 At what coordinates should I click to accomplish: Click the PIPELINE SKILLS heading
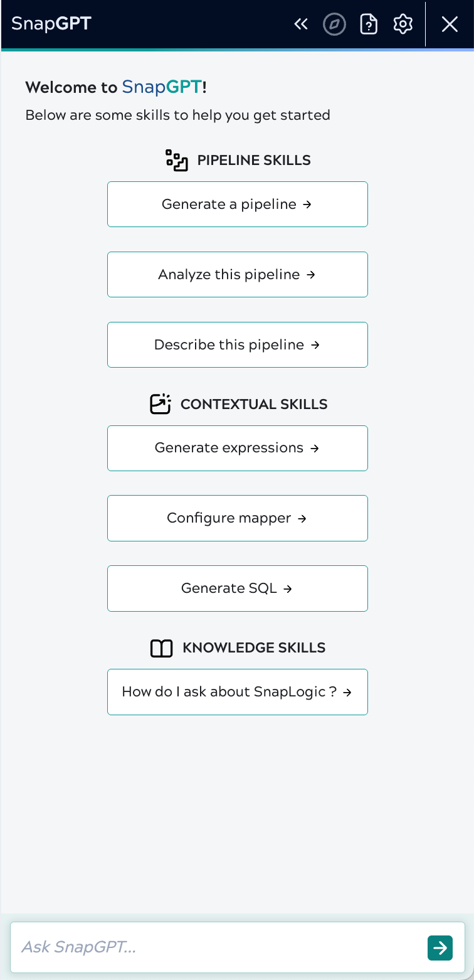click(x=254, y=160)
